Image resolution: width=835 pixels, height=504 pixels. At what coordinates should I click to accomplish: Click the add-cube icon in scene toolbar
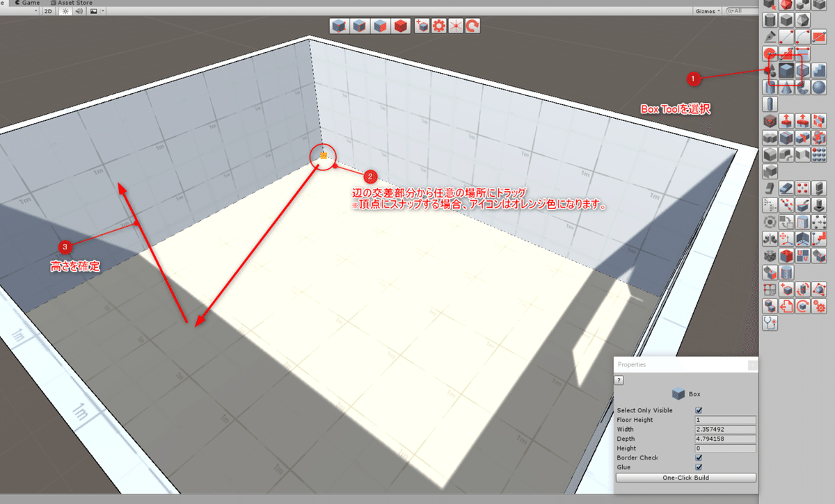pos(422,26)
